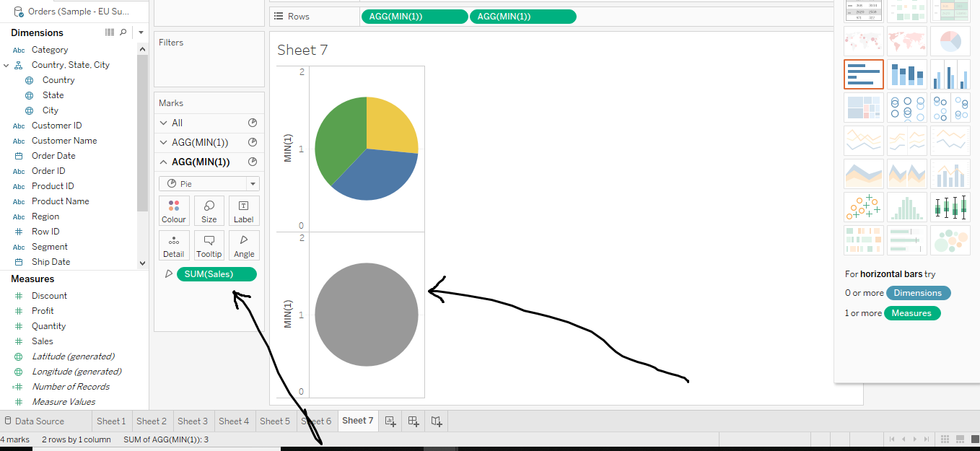Create a new dashboard from bottom icon
Screen dimensions: 980x451
coord(414,421)
